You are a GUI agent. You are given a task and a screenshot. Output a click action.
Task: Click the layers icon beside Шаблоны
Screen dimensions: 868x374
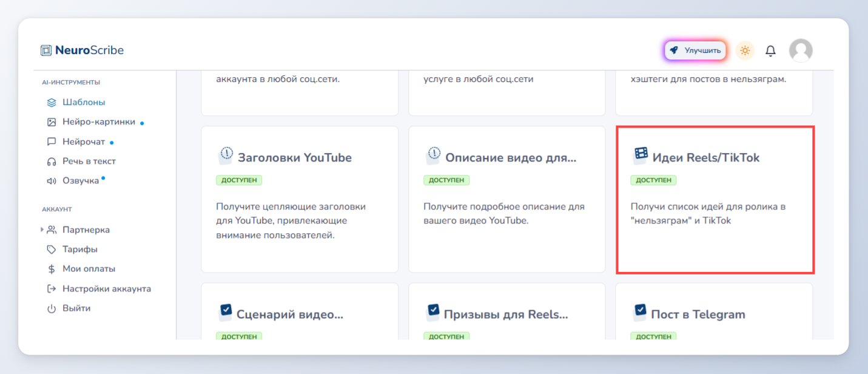pyautogui.click(x=52, y=103)
